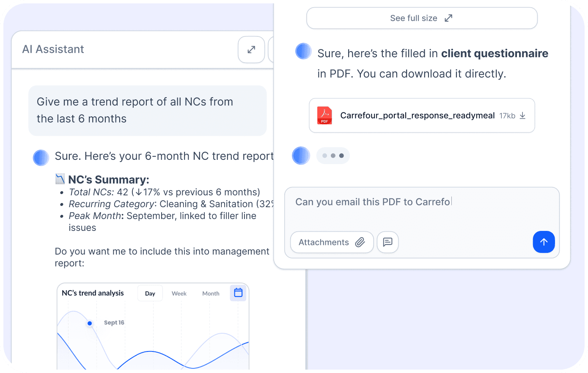
Task: Switch trend analysis to Day view
Action: pos(150,293)
